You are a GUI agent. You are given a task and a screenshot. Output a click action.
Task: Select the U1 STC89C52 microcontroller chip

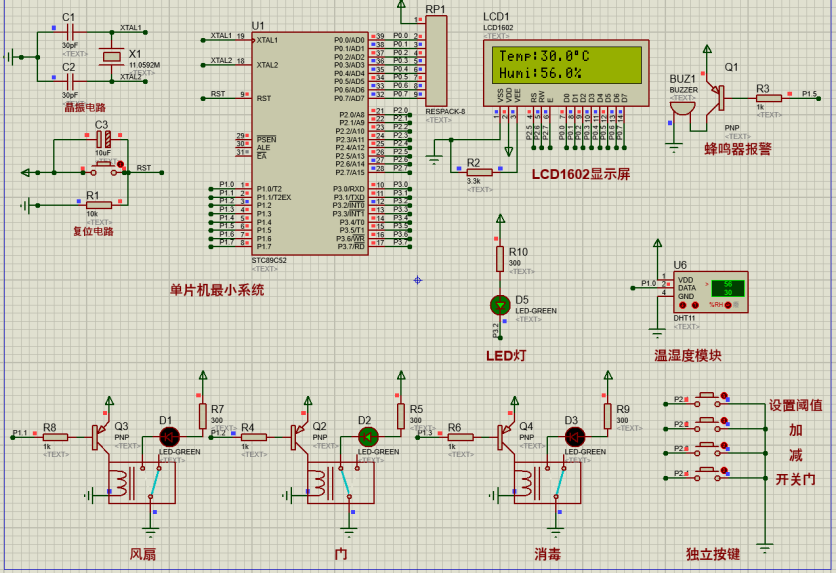310,143
